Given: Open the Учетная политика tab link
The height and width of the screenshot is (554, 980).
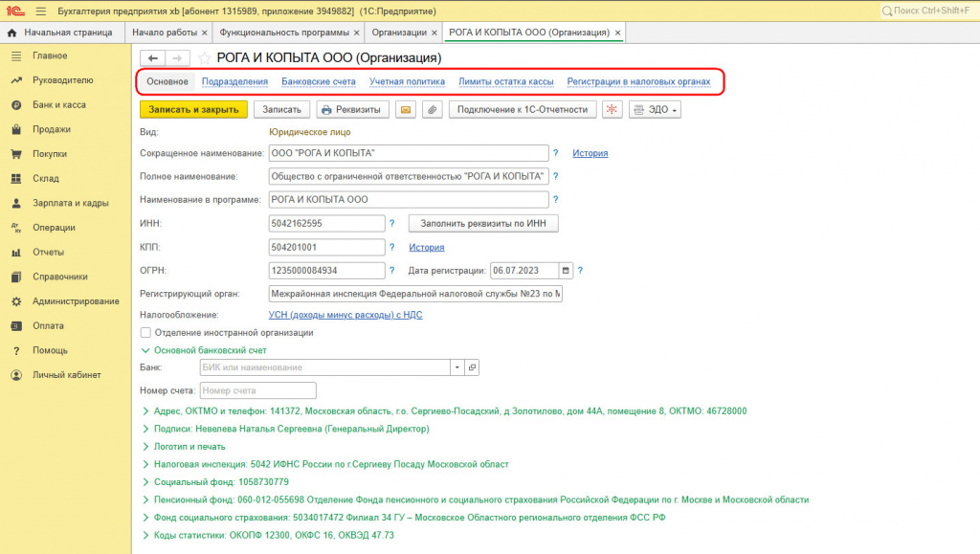Looking at the screenshot, I should (407, 82).
